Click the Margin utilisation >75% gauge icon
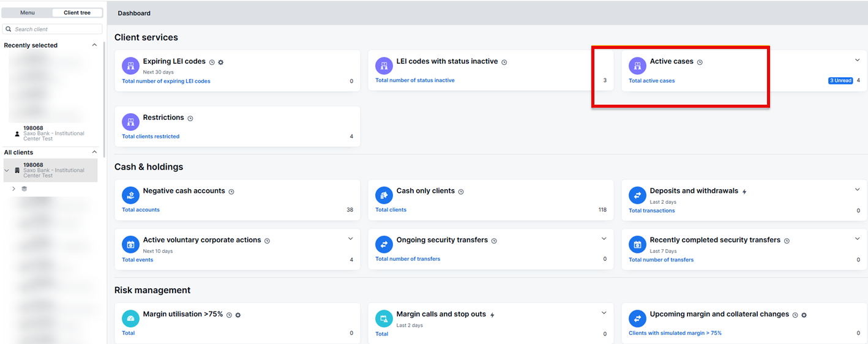Screen dimensions: 868x344 pos(130,318)
